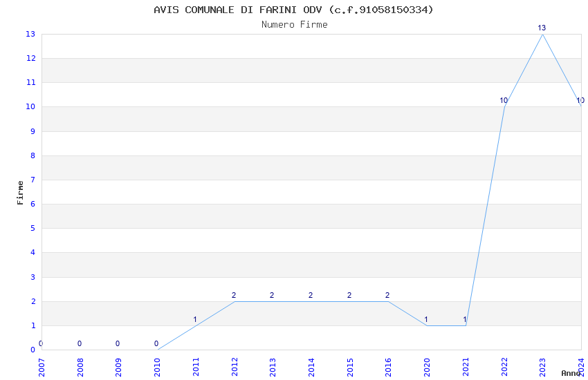Viewport: 588px width, 380px height.
Task: Click the 'Numero Firme' subtitle
Action: point(294,25)
